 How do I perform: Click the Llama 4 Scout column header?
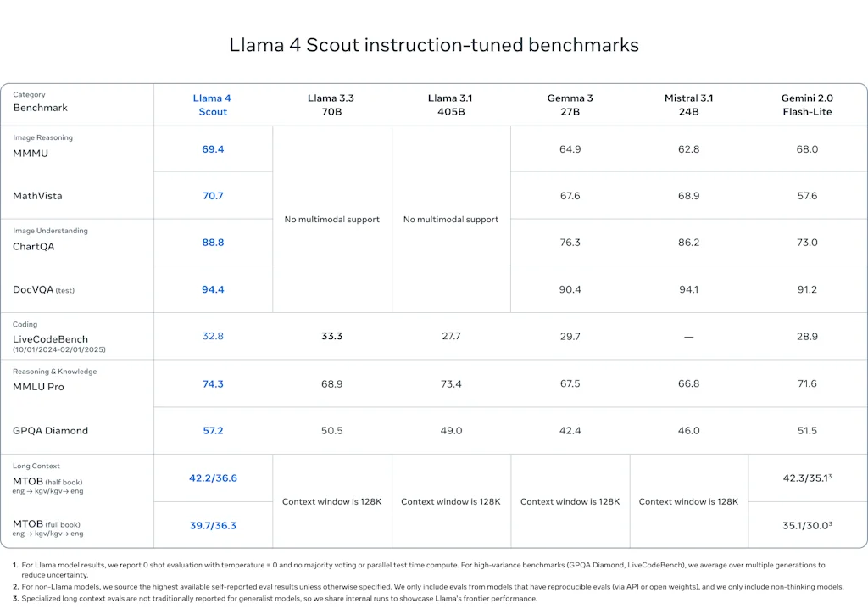pos(213,104)
